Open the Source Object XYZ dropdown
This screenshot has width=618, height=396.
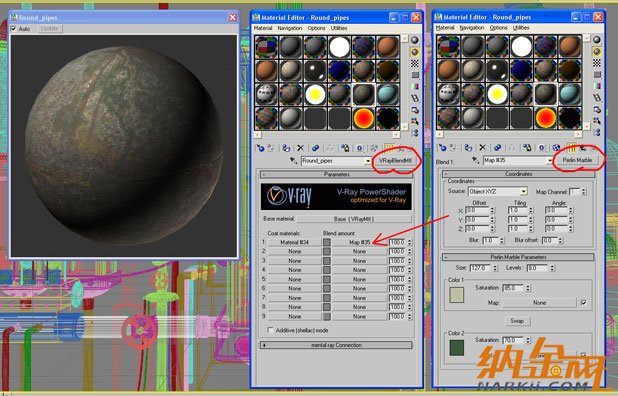pos(523,191)
